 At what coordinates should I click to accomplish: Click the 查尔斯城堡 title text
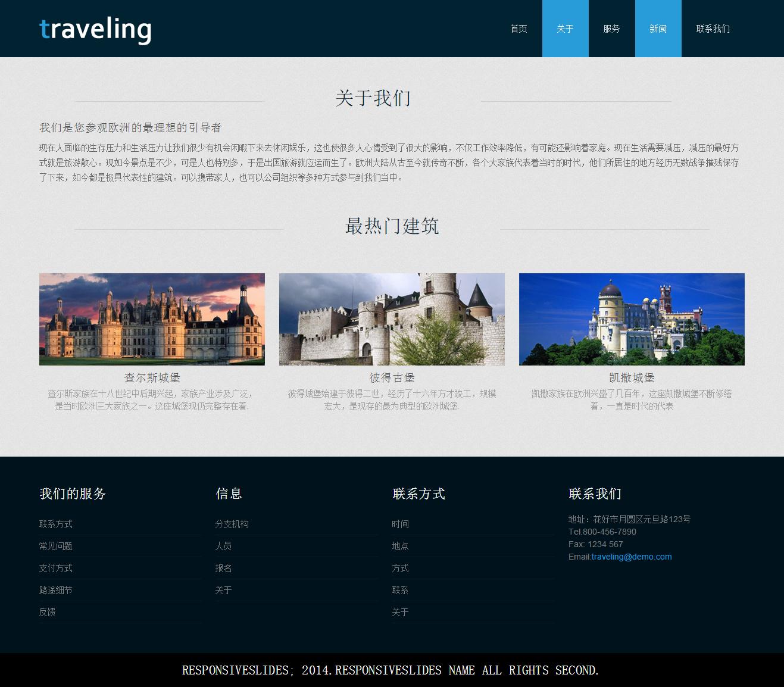click(x=152, y=377)
